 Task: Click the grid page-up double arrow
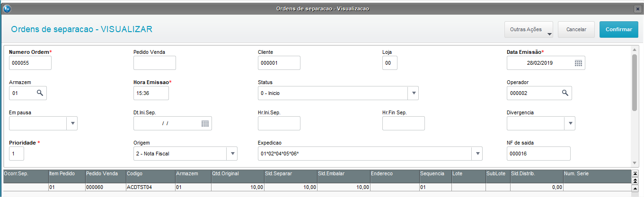tap(635, 181)
